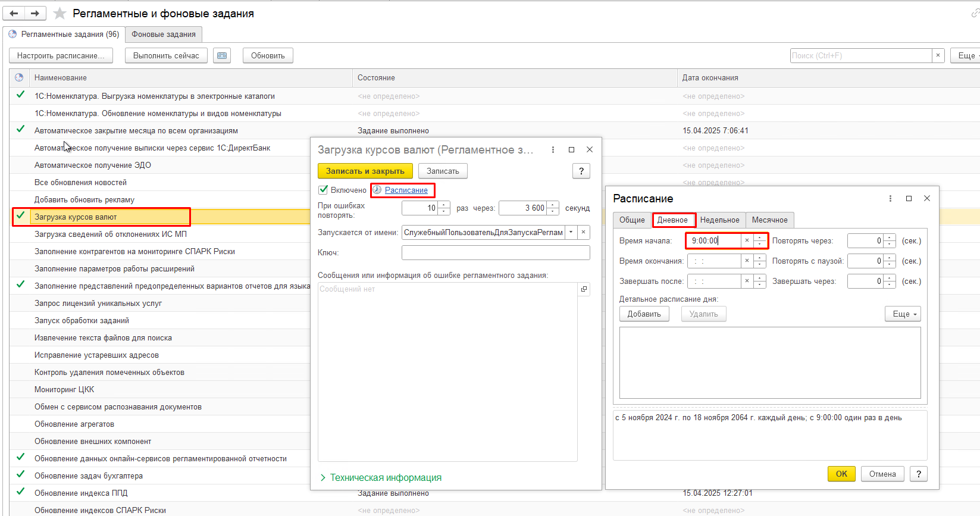980x516 pixels.
Task: Click the Настроить расписание button
Action: pos(61,55)
